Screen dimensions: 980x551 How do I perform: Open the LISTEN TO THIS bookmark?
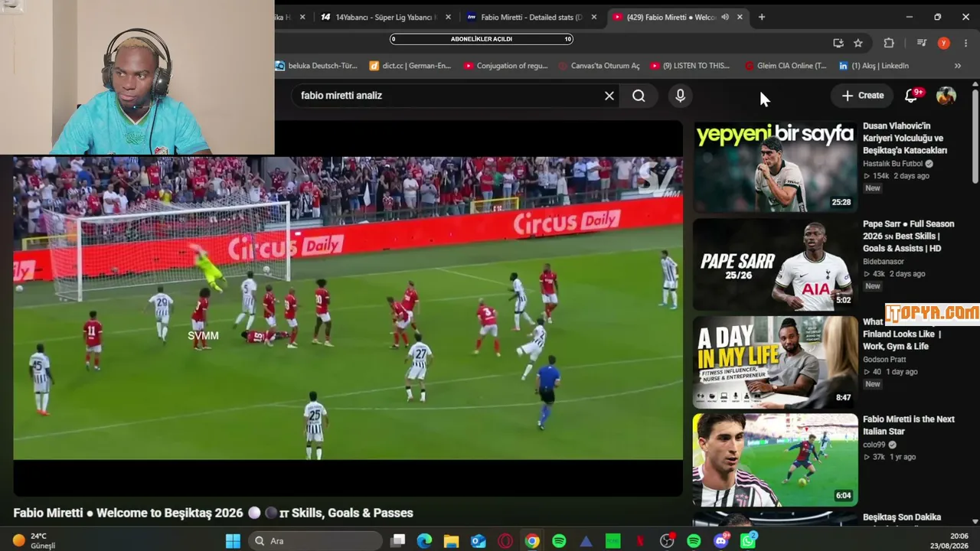click(x=690, y=66)
